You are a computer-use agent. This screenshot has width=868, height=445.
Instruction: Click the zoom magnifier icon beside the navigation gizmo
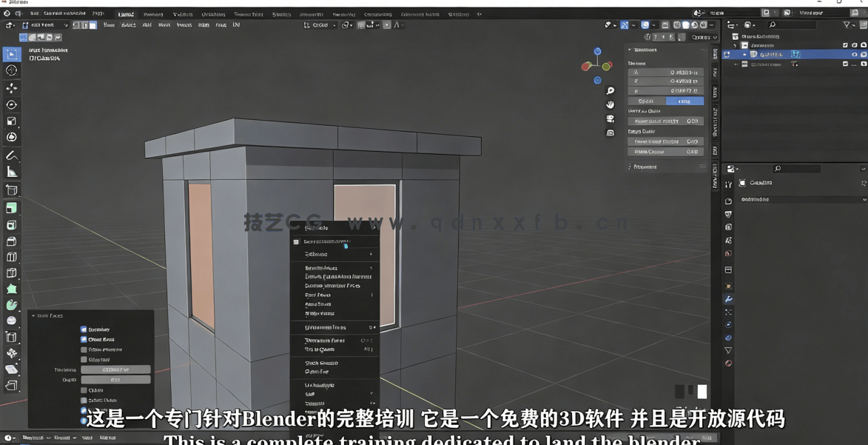pos(610,91)
